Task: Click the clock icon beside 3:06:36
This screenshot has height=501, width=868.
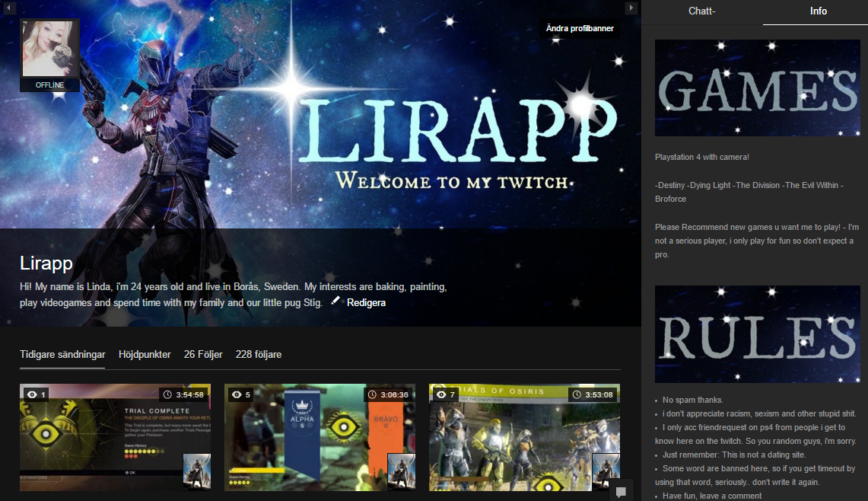Action: point(373,394)
